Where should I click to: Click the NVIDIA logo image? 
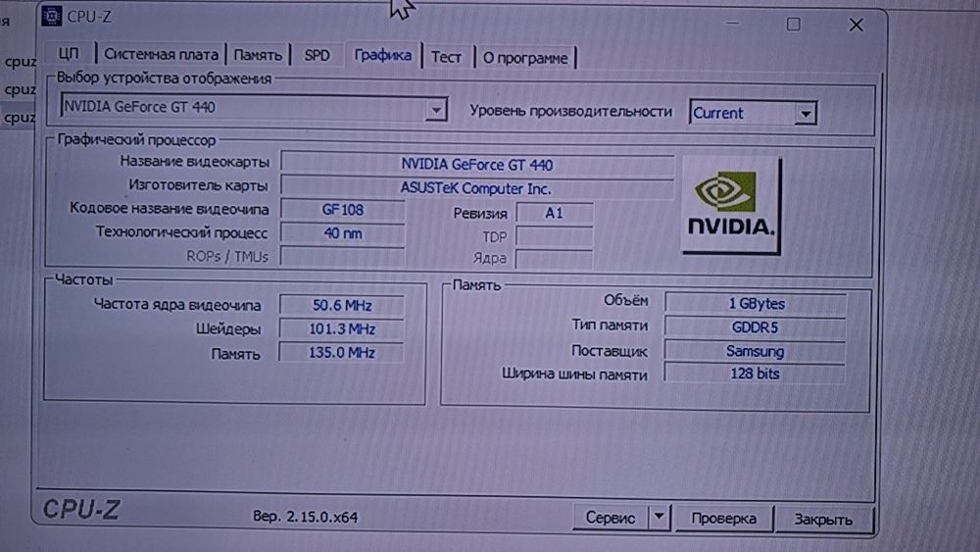(731, 205)
